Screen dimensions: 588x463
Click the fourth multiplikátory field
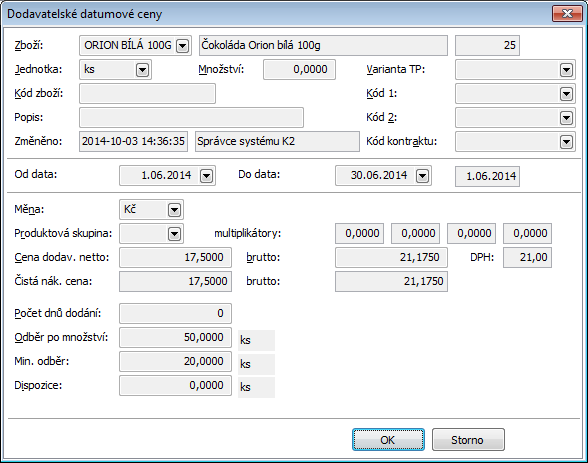click(x=527, y=233)
